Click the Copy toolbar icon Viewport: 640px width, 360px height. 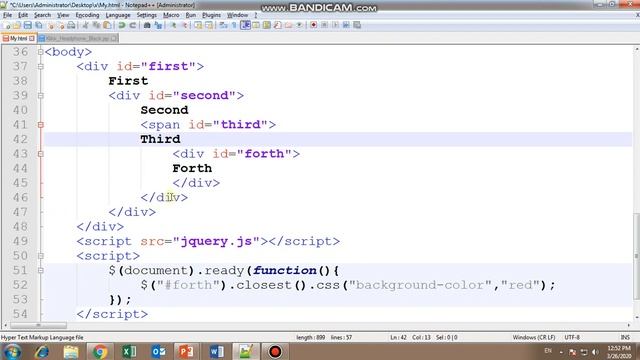(x=96, y=25)
